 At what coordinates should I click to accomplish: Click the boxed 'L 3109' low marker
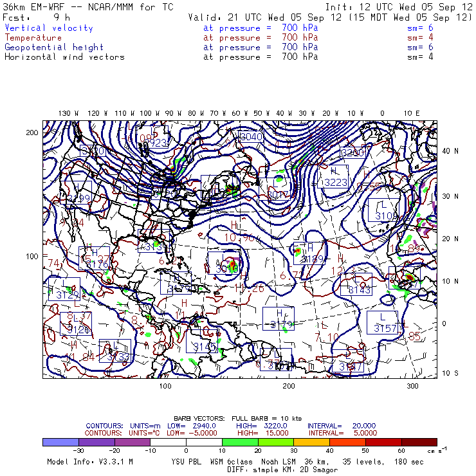click(x=384, y=210)
